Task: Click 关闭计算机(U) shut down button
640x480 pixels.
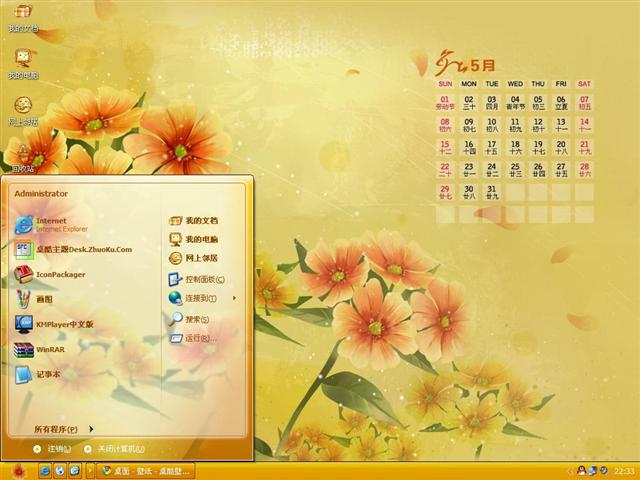Action: pyautogui.click(x=114, y=449)
